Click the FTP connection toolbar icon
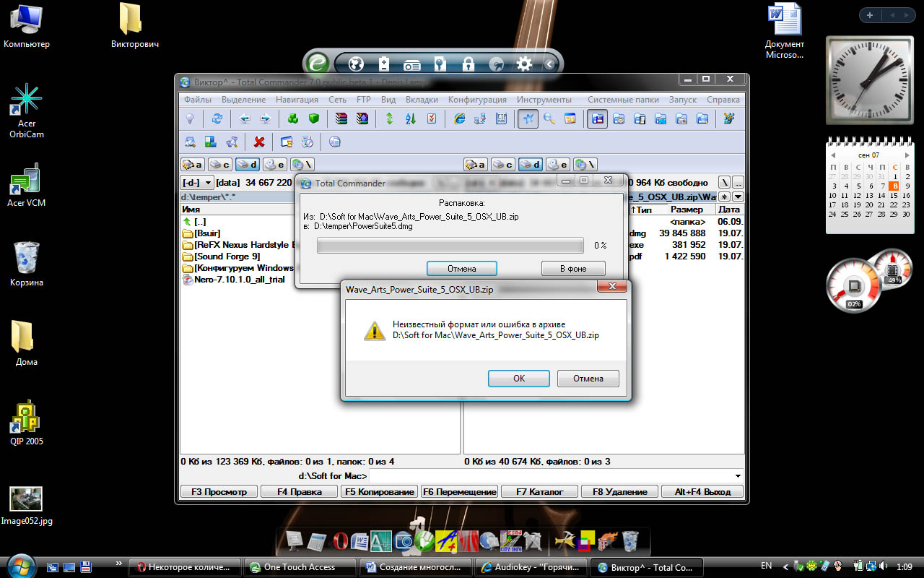The image size is (924, 578). tap(479, 119)
